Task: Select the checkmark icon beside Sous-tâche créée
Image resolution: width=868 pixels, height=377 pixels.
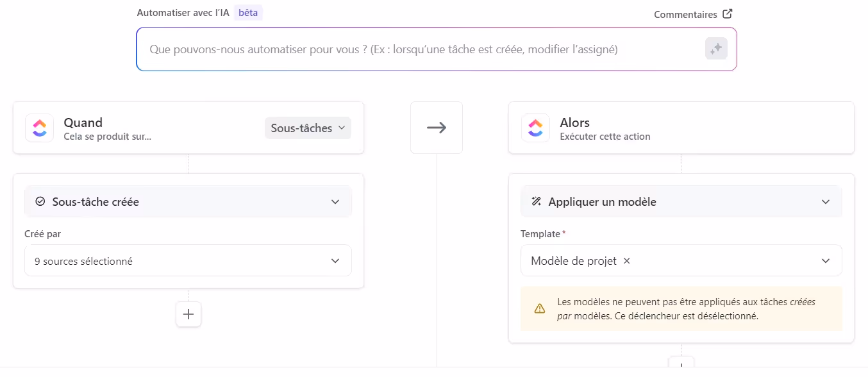Action: tap(40, 201)
